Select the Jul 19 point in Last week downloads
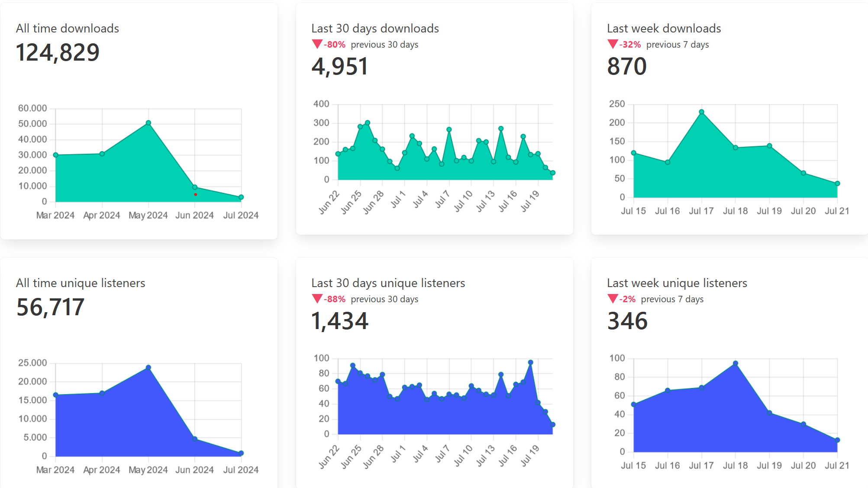The height and width of the screenshot is (488, 868). pos(769,146)
